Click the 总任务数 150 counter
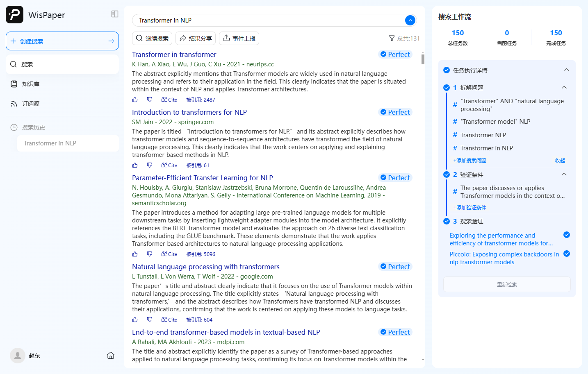The height and width of the screenshot is (374, 588). 458,37
